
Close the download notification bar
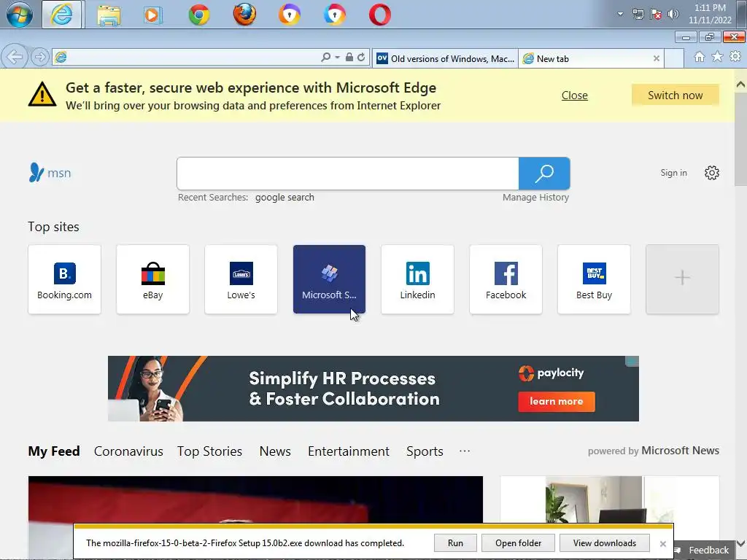[662, 543]
